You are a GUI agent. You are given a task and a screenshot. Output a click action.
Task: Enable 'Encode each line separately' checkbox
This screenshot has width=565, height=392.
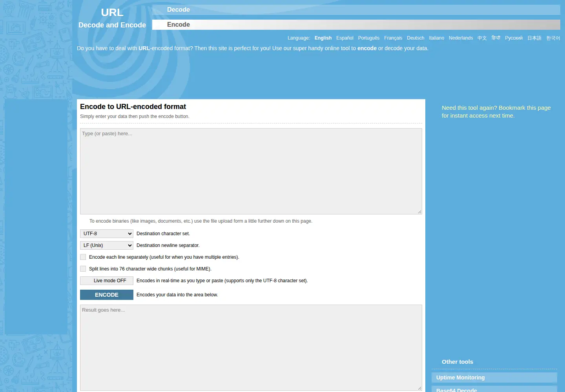83,257
